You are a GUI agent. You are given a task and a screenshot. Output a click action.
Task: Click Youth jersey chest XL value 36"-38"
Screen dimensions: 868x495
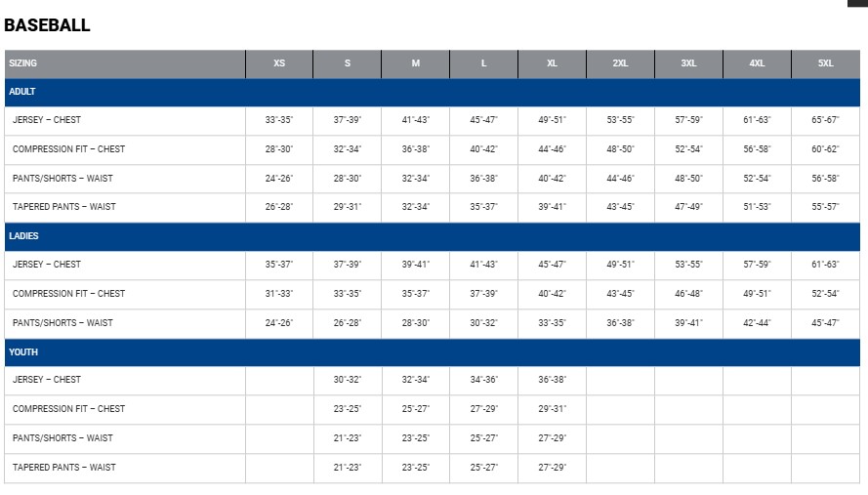tap(552, 380)
